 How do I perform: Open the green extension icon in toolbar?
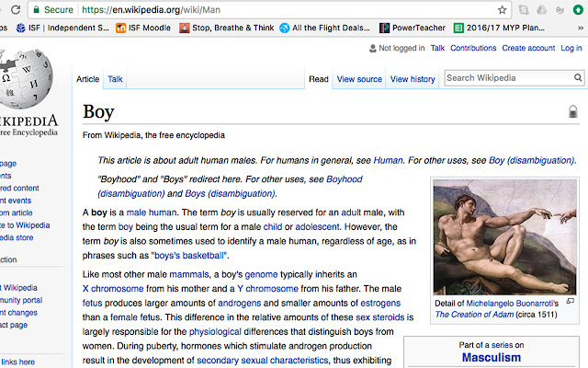click(578, 10)
